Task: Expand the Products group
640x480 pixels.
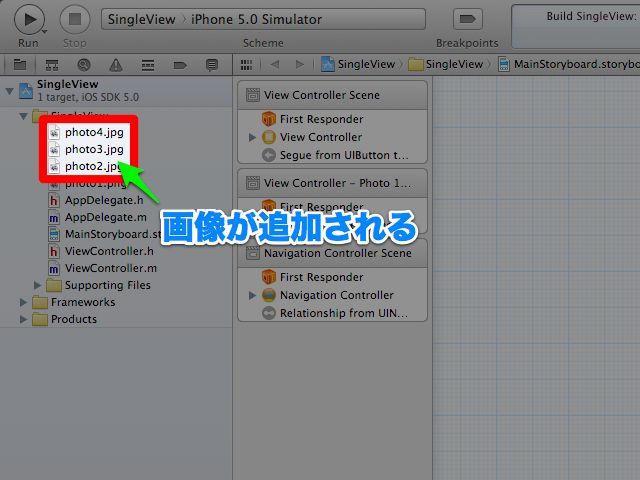Action: (x=23, y=319)
